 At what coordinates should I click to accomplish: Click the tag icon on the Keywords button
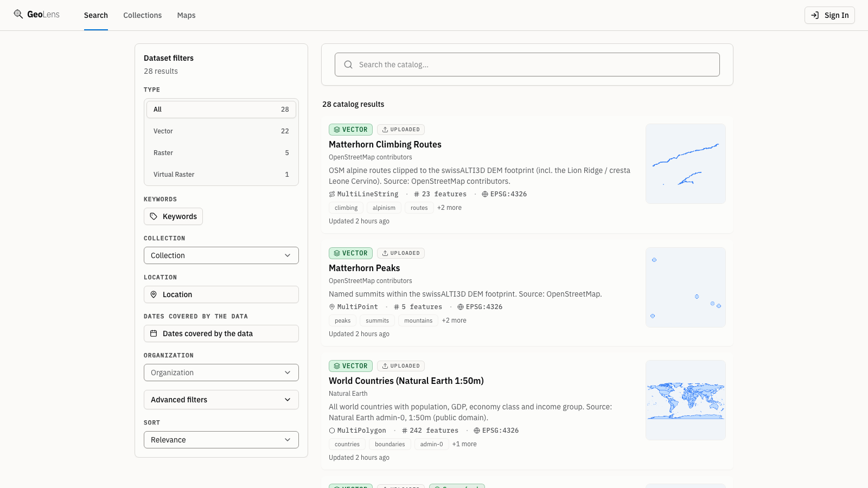click(x=154, y=216)
